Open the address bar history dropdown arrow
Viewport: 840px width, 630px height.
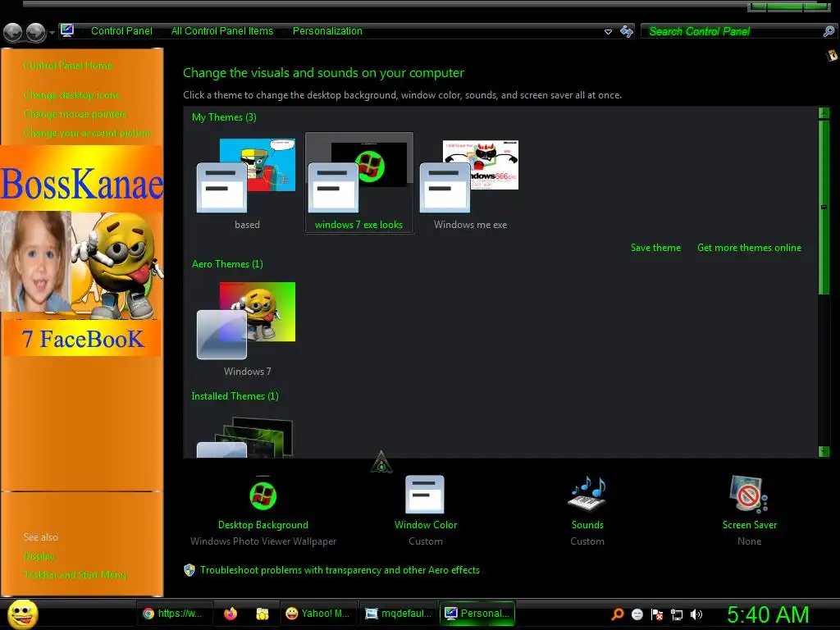(608, 32)
